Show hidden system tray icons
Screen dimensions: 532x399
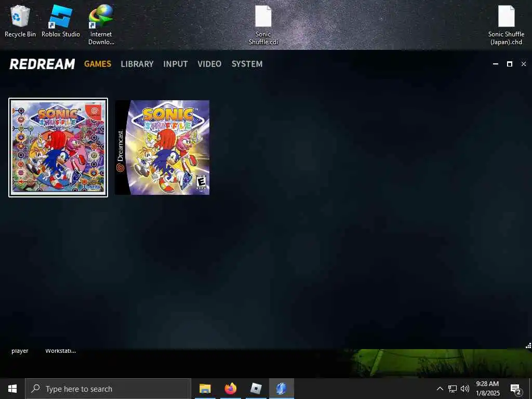tap(440, 389)
